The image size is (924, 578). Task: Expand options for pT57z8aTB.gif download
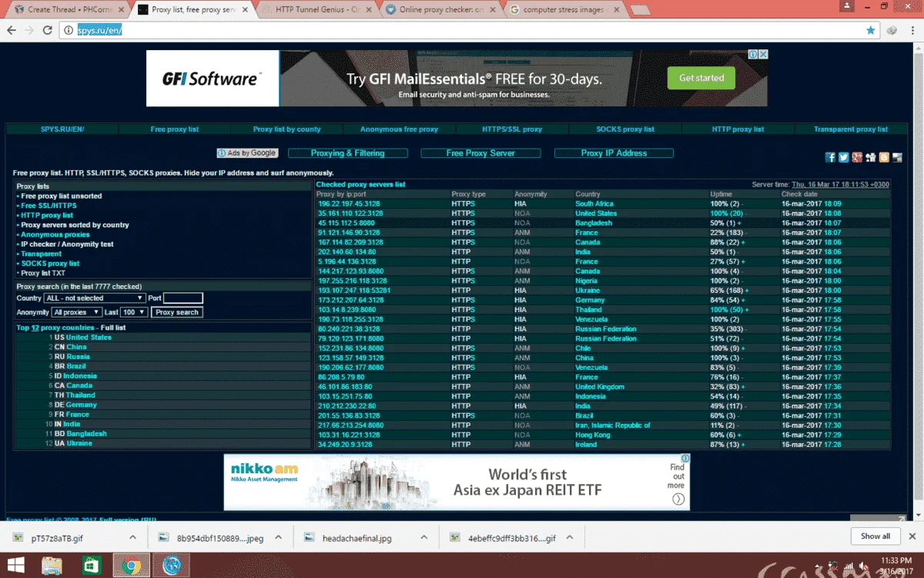pos(132,538)
